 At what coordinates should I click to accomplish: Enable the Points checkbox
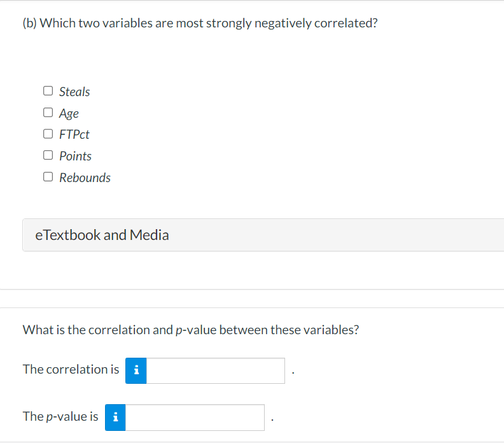48,155
